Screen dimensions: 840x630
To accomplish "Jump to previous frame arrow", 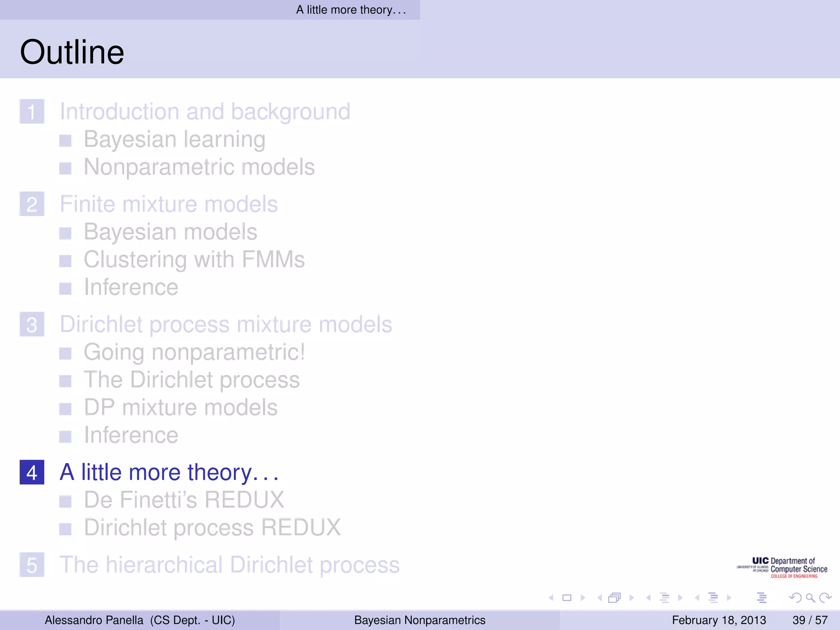I will [600, 598].
